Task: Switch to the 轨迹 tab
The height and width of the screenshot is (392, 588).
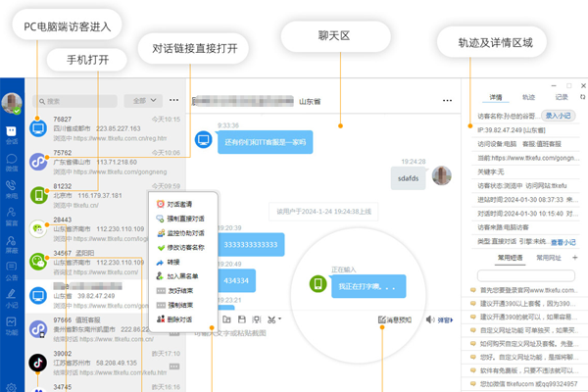Action: pos(528,98)
